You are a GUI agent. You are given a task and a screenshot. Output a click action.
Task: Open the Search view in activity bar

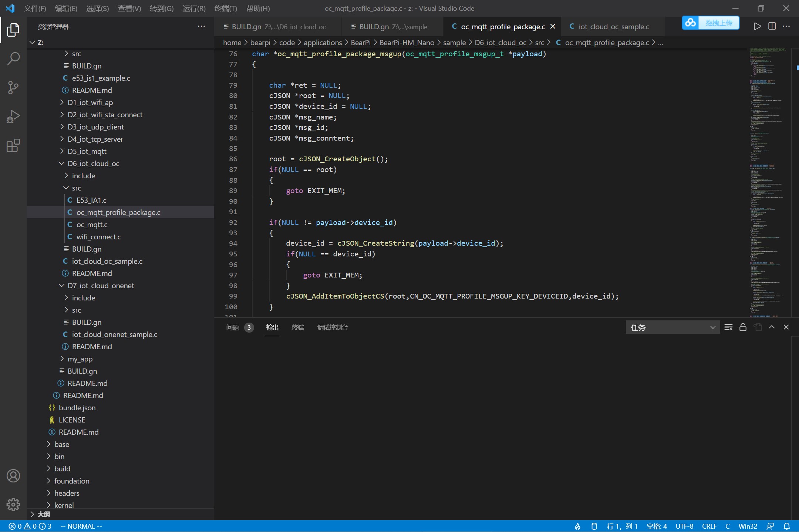pos(13,58)
